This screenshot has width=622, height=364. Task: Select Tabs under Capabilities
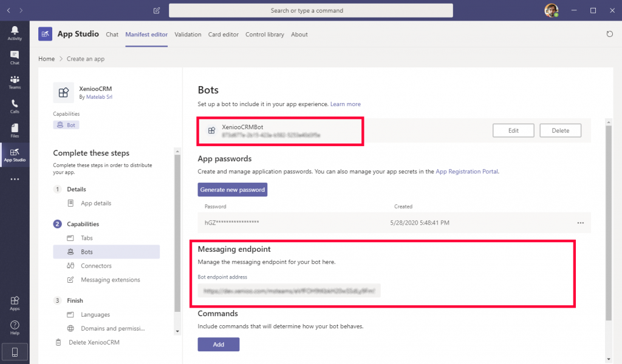[86, 238]
